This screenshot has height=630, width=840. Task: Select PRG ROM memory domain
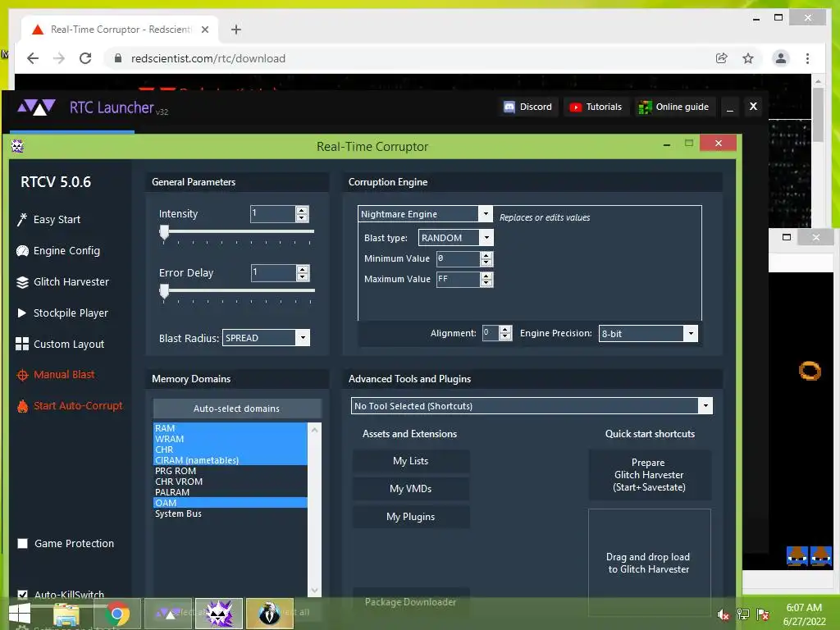[x=231, y=471]
